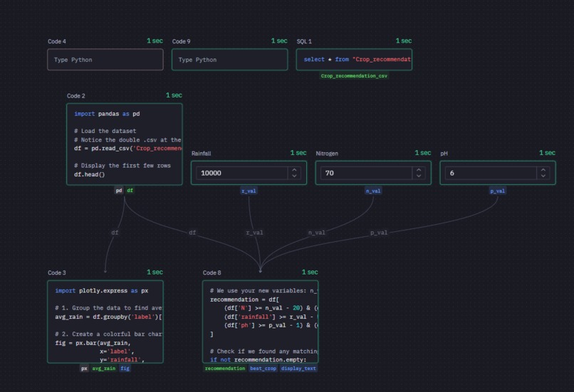Select the empty Code 9 Python cell
This screenshot has width=574, height=392.
[x=230, y=60]
